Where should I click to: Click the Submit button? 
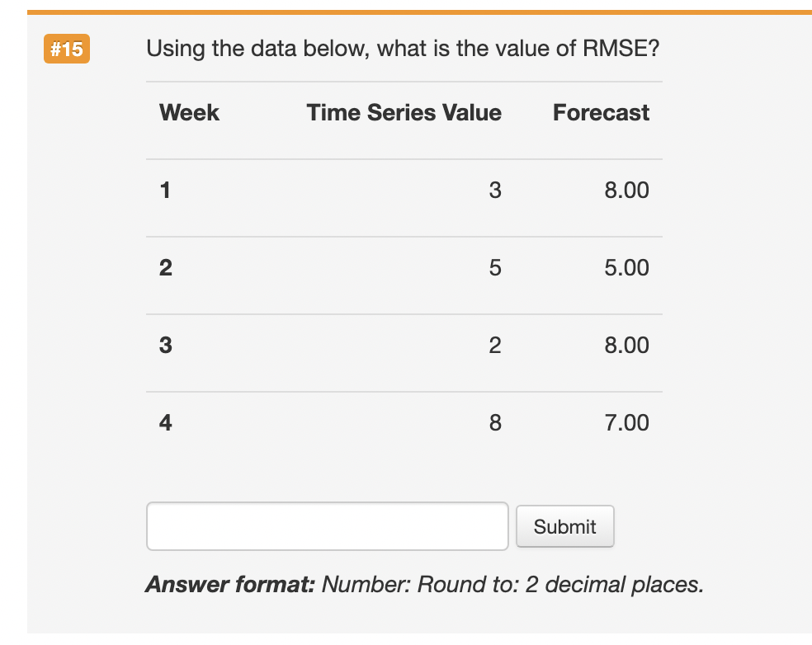click(x=564, y=526)
